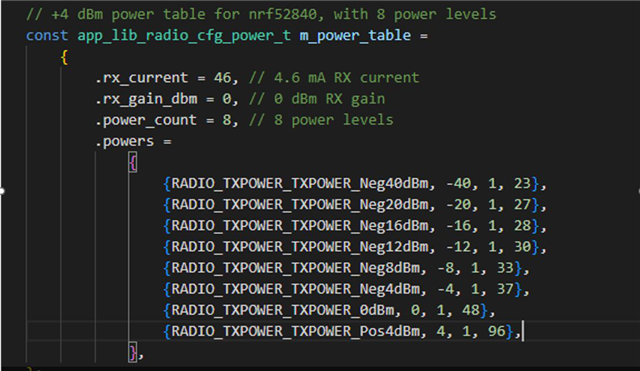Click the value 96 in the Pos4dBm row

tap(497, 331)
